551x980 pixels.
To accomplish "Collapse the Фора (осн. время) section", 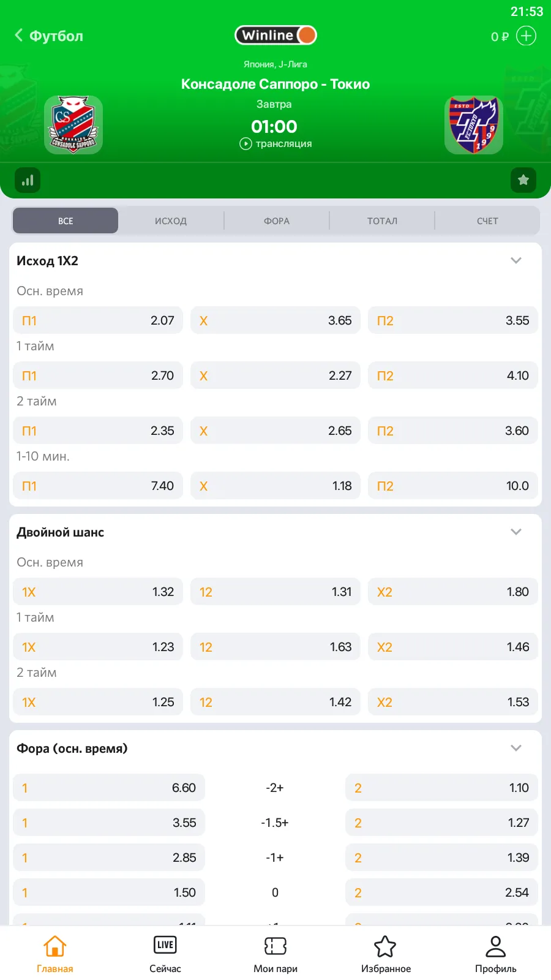I will coord(516,748).
